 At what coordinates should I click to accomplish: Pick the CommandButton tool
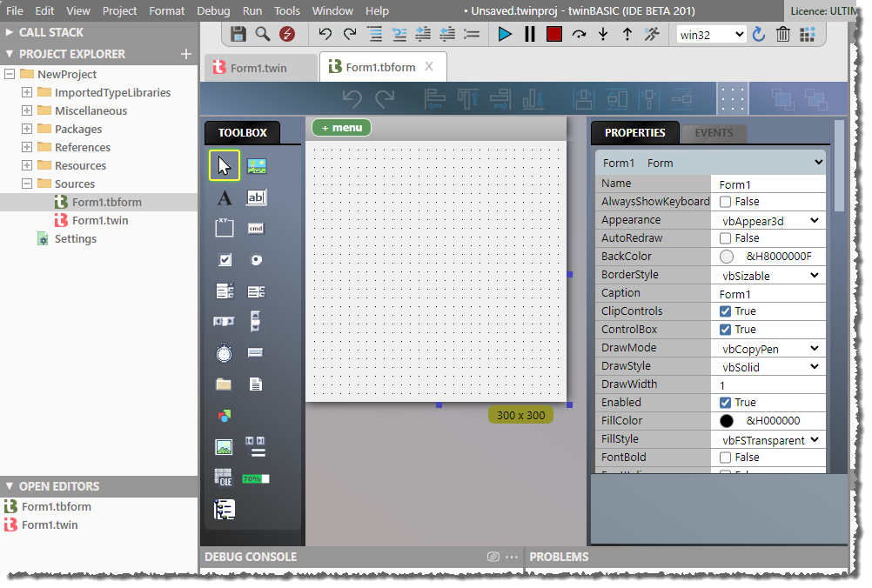(256, 229)
